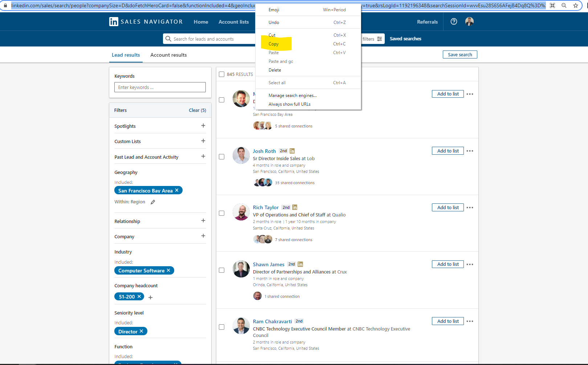Click the search magnifier icon in search box
This screenshot has width=588, height=365.
(168, 38)
